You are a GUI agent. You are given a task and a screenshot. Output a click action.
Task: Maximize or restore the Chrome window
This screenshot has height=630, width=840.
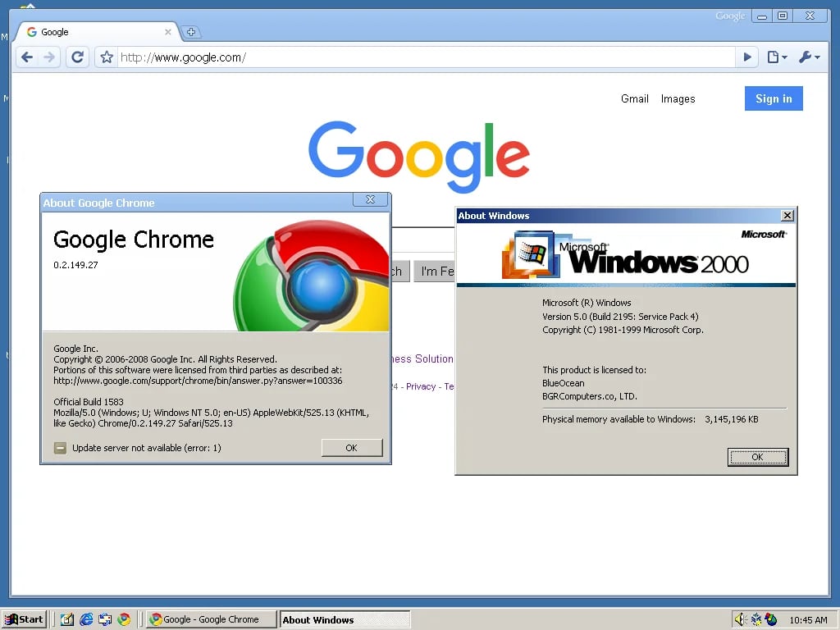(783, 16)
